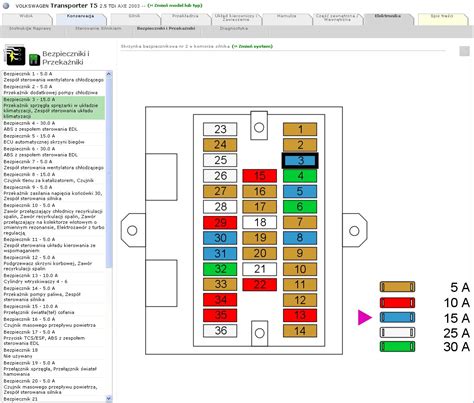Click the Zmień system link
Screen dimensions: 474x403
tap(252, 46)
